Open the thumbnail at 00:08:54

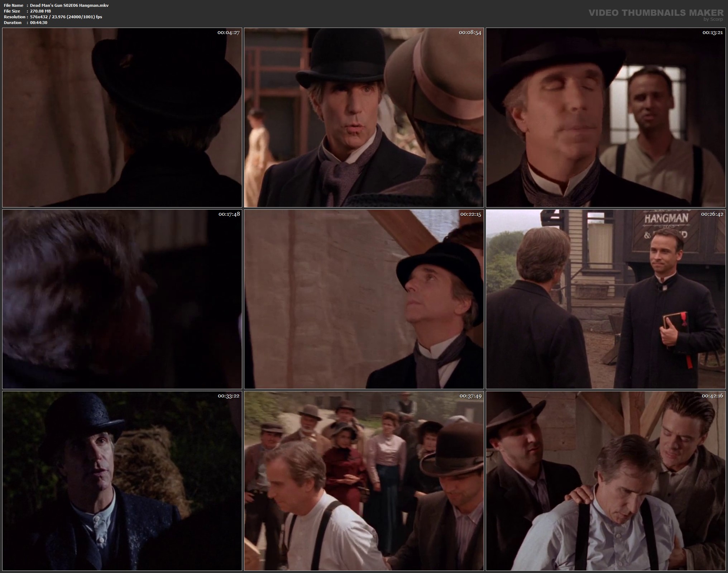click(364, 118)
